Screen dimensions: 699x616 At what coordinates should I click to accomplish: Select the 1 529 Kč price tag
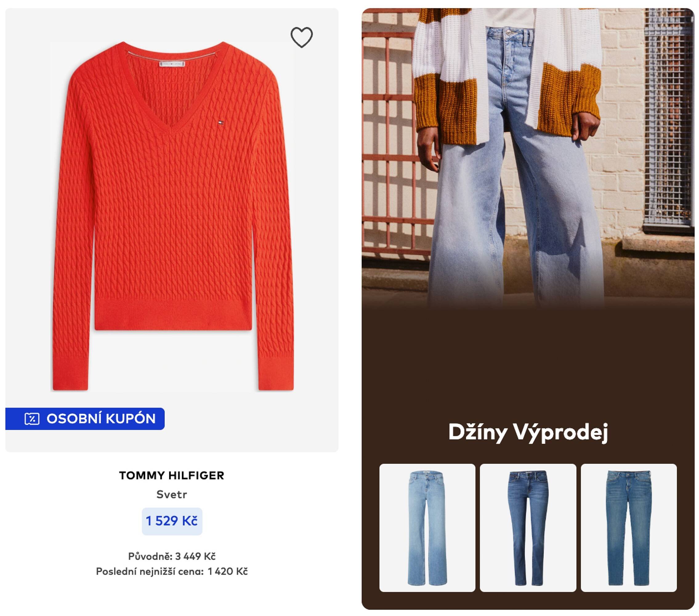coord(172,521)
